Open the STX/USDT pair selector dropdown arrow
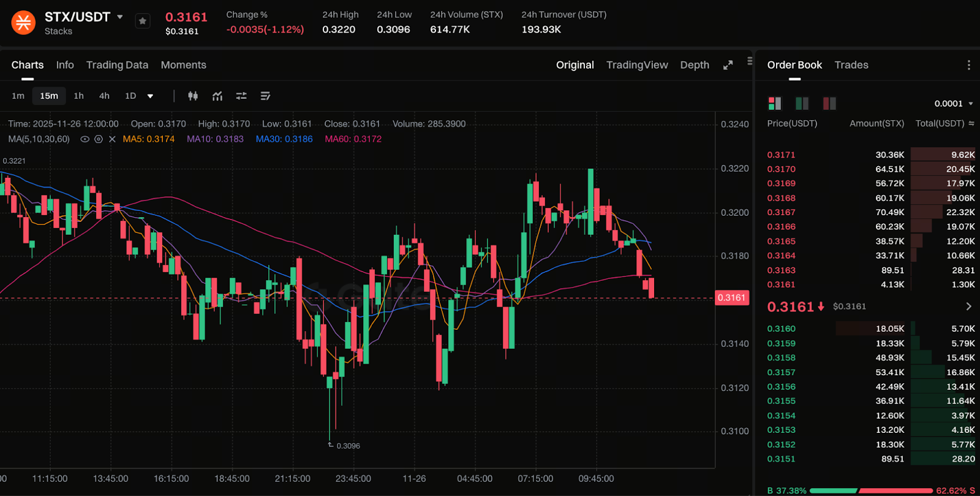980x496 pixels. 120,17
